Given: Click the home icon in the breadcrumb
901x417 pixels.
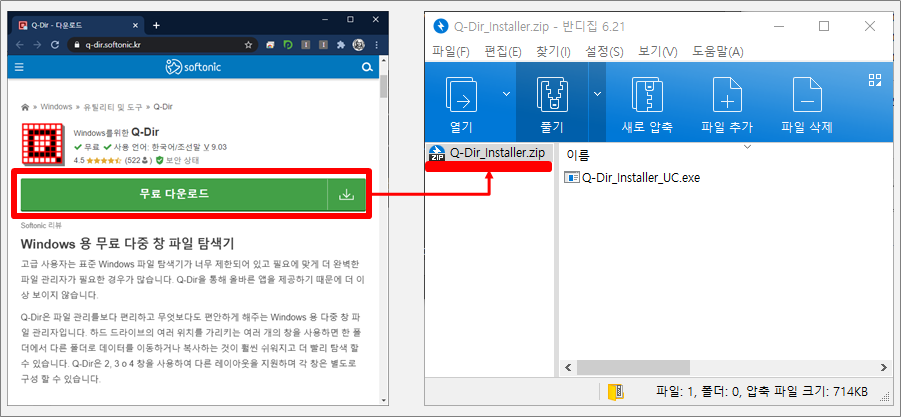Looking at the screenshot, I should tap(25, 107).
